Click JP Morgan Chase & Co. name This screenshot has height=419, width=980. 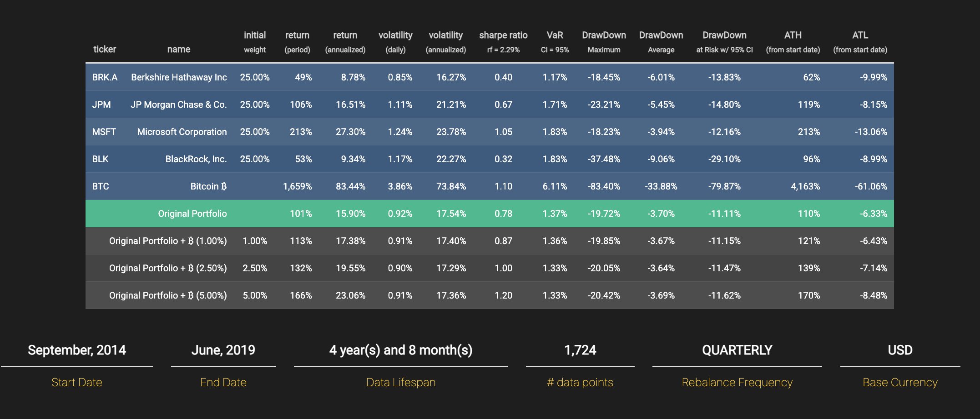pos(179,105)
